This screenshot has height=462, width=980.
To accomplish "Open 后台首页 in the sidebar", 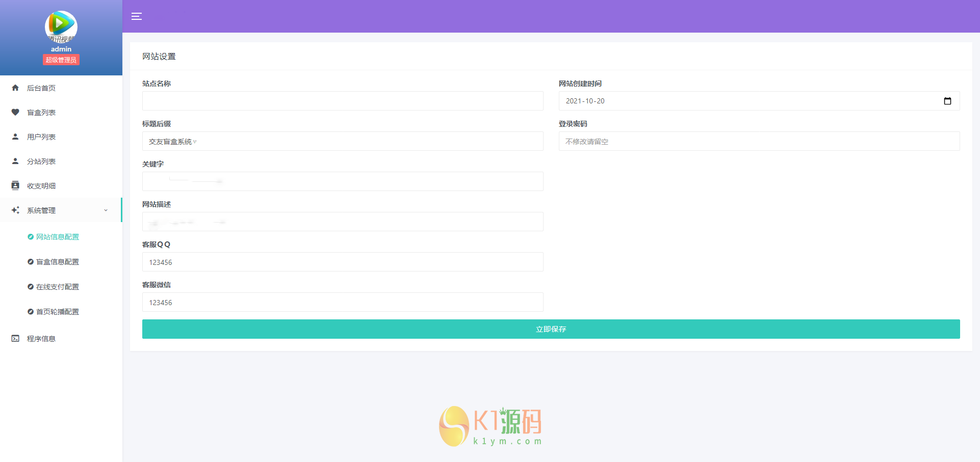I will pos(61,88).
